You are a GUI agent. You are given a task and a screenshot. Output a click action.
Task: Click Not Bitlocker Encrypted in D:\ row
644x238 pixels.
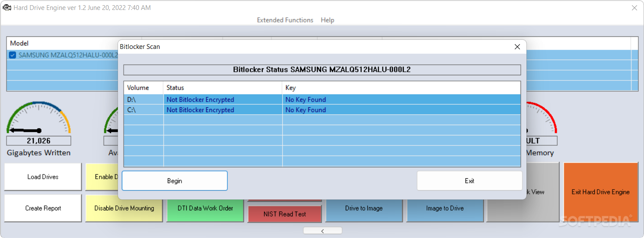point(200,100)
